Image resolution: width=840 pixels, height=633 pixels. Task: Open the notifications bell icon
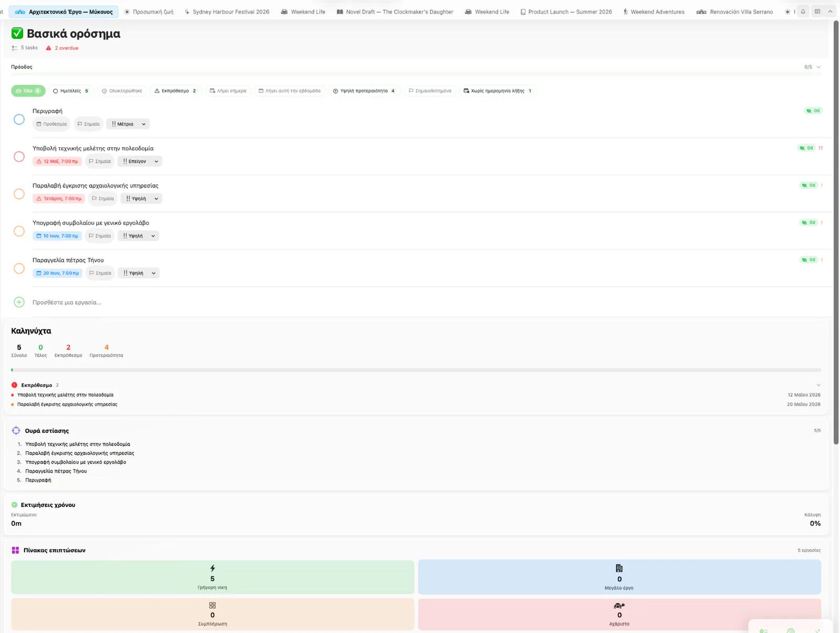[x=803, y=12]
